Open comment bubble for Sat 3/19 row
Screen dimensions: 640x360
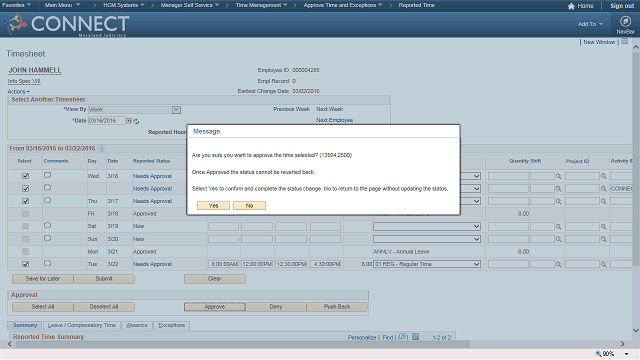pyautogui.click(x=47, y=225)
